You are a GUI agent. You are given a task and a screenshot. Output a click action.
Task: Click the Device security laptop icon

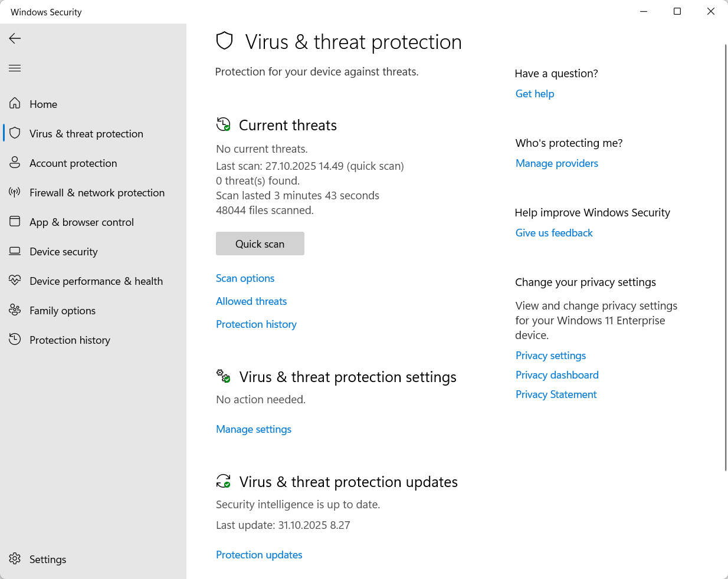tap(15, 251)
